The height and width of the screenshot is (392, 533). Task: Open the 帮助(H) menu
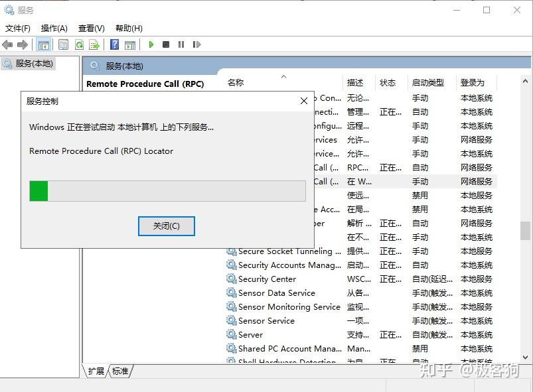coord(129,29)
